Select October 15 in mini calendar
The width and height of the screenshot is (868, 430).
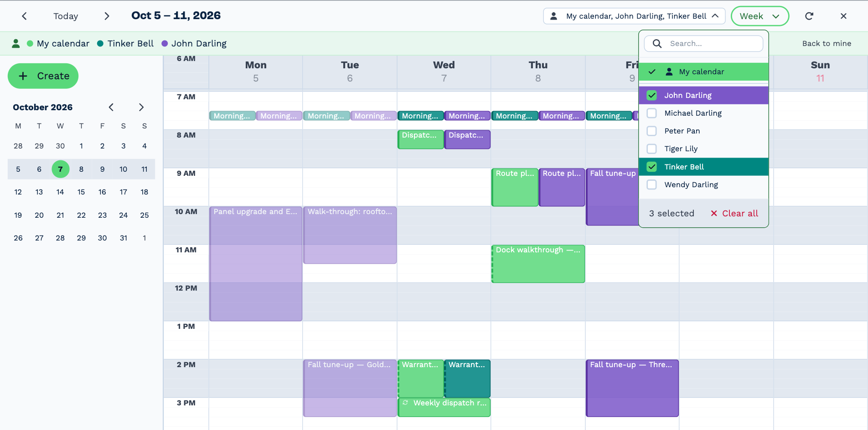[81, 192]
